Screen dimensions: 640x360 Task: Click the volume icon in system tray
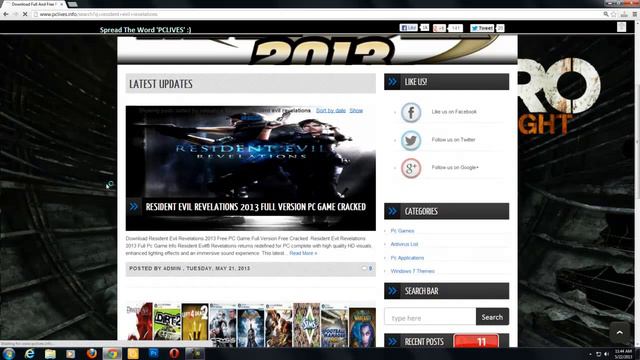pyautogui.click(x=606, y=354)
